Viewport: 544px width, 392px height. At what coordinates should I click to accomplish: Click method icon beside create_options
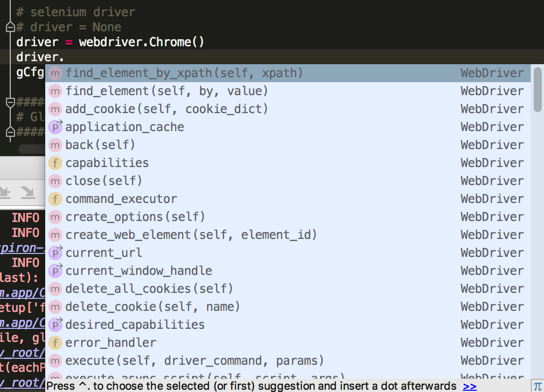[x=55, y=218]
